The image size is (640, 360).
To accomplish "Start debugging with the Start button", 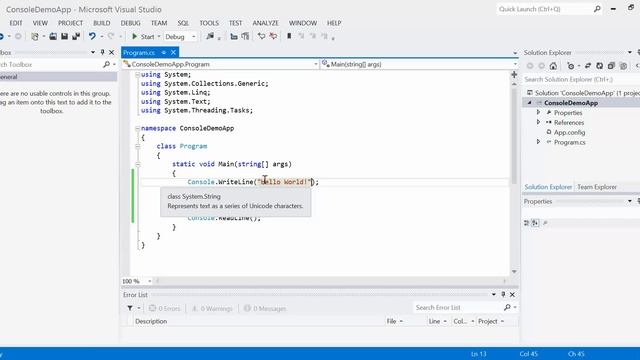I will [143, 36].
